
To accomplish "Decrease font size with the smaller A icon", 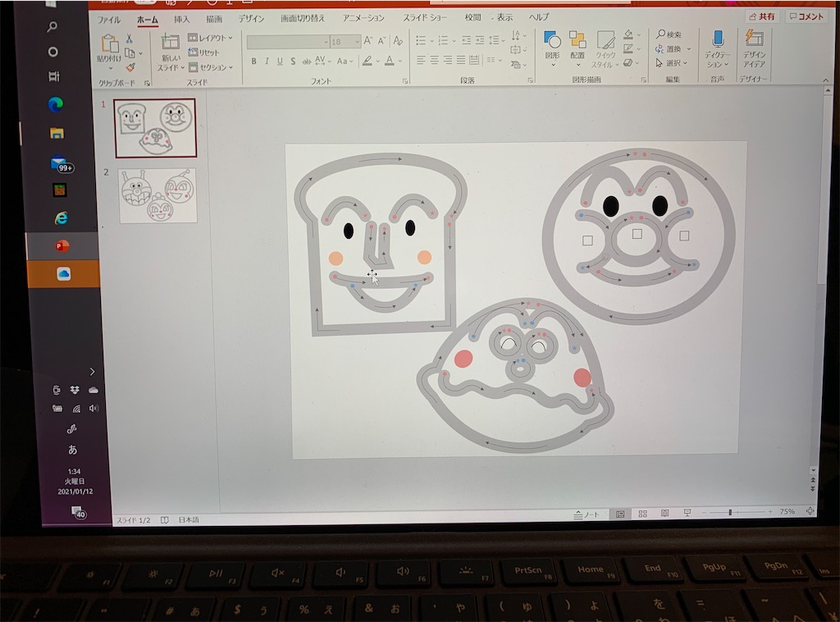I will (381, 41).
